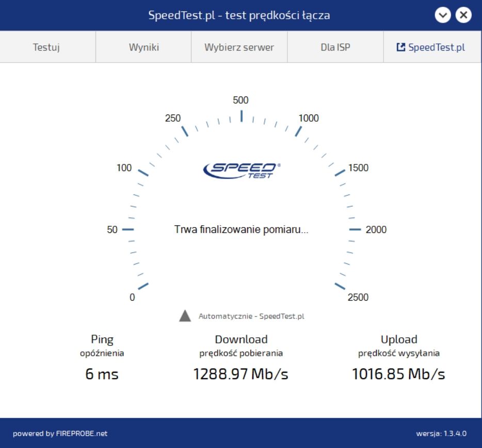Expand server list with gray triangle
This screenshot has width=482, height=448.
click(x=185, y=316)
